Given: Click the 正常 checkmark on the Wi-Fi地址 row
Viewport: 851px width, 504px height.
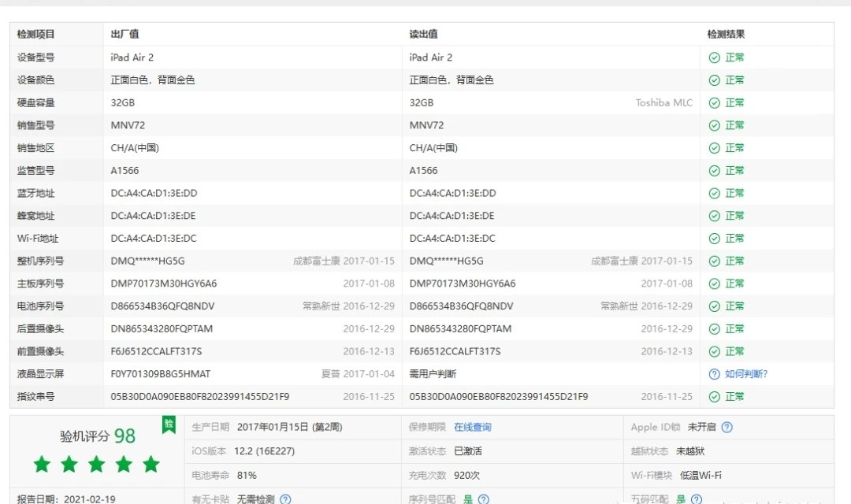Looking at the screenshot, I should pyautogui.click(x=715, y=238).
